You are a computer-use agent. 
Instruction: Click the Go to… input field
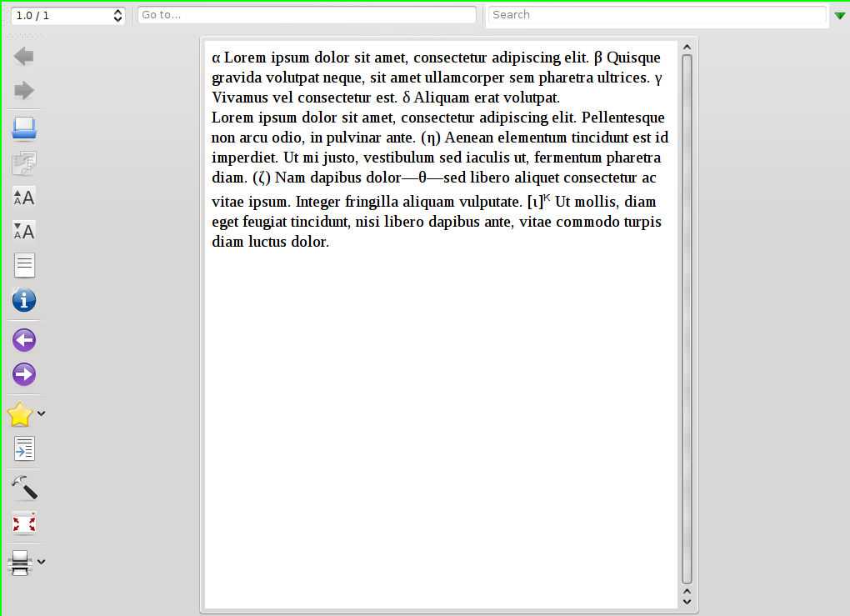click(x=307, y=15)
